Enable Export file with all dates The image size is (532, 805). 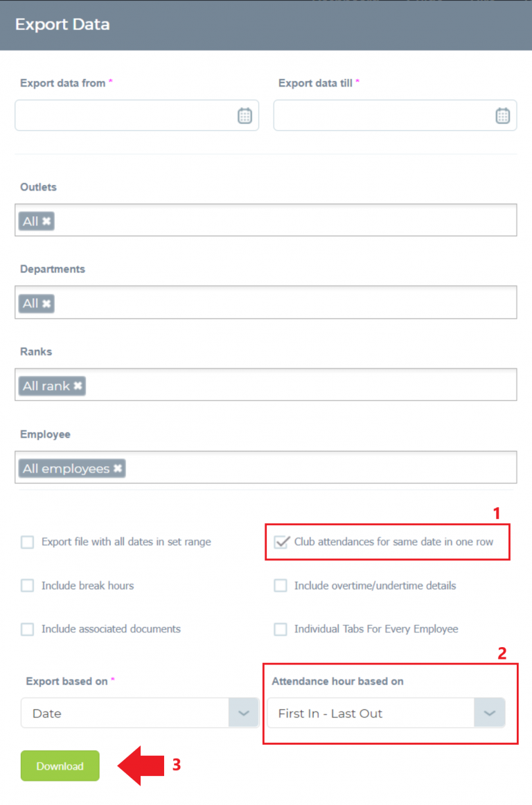click(x=27, y=542)
